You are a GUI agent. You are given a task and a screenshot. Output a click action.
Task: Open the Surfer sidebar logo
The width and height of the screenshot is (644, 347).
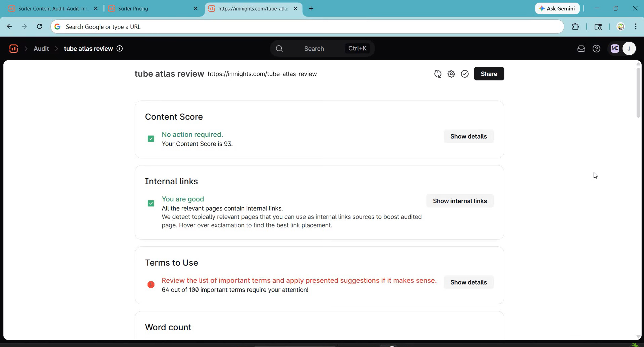click(13, 48)
